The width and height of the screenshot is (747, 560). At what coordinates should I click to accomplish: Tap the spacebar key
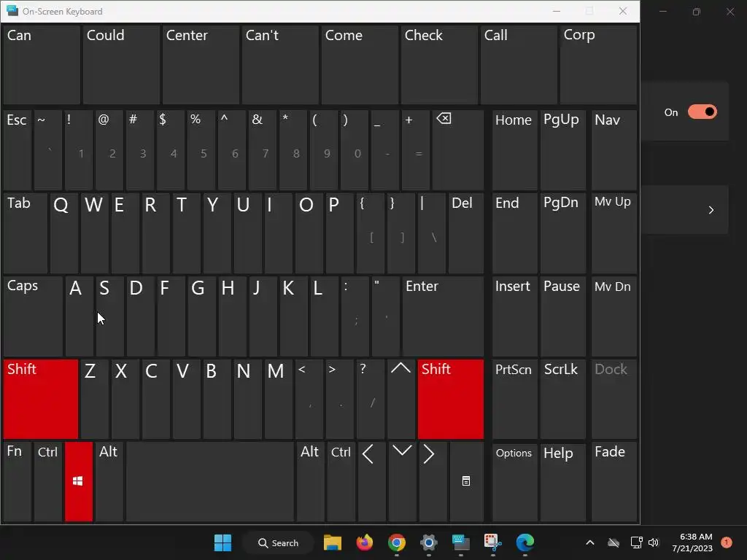(x=210, y=481)
